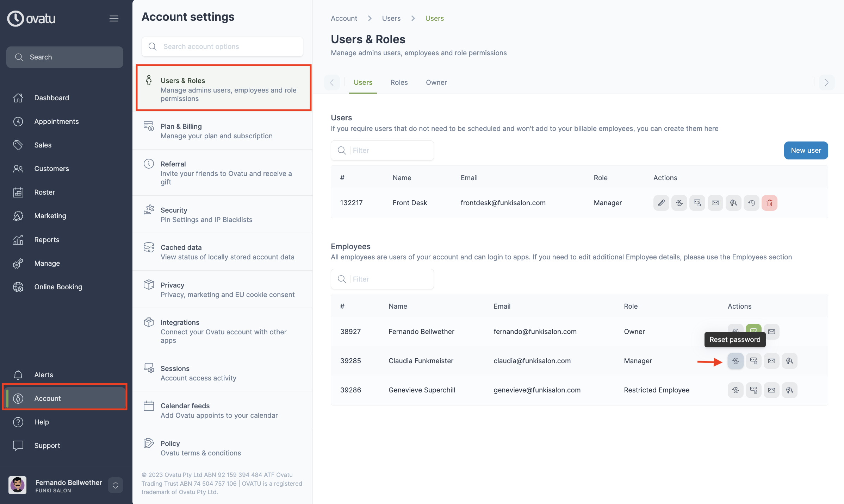
Task: Open Plan & Billing settings
Action: click(222, 131)
